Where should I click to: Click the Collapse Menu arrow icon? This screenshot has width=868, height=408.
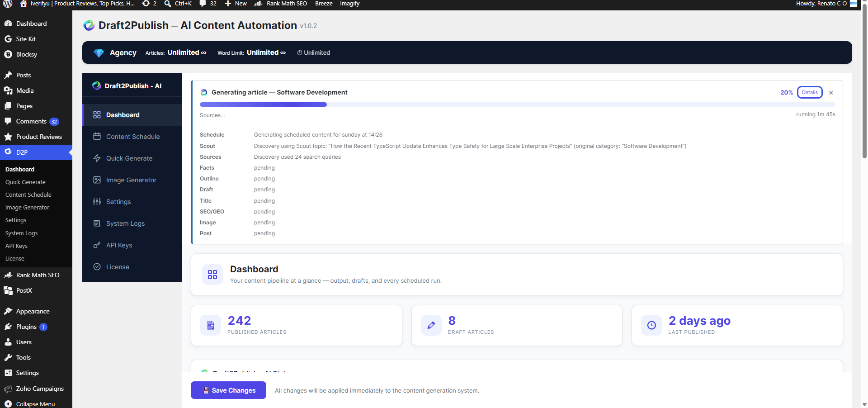(x=8, y=404)
